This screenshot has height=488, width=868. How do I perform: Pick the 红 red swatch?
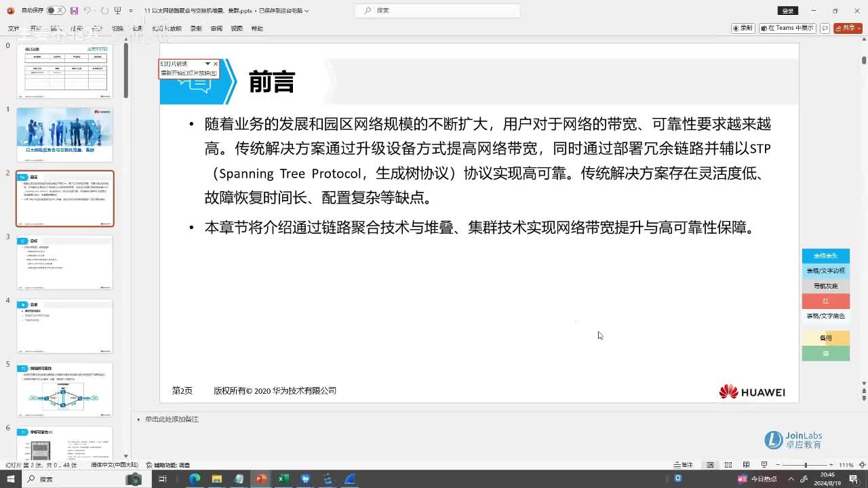[x=825, y=301]
